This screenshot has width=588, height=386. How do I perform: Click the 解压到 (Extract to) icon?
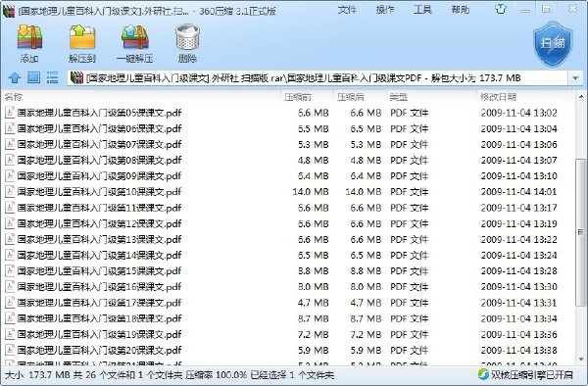(82, 37)
